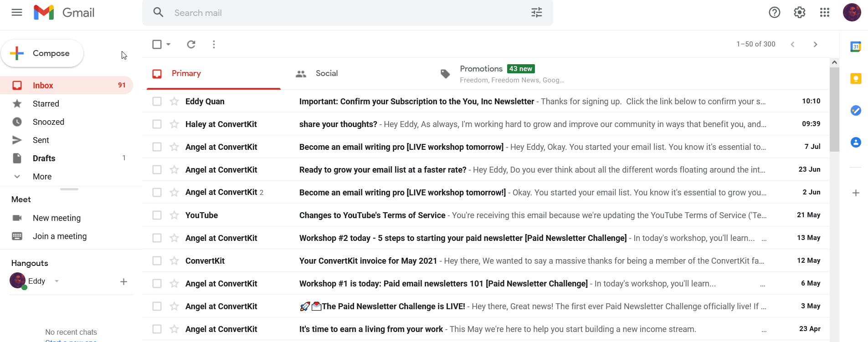The width and height of the screenshot is (868, 342).
Task: Open the Google apps grid icon
Action: [824, 12]
